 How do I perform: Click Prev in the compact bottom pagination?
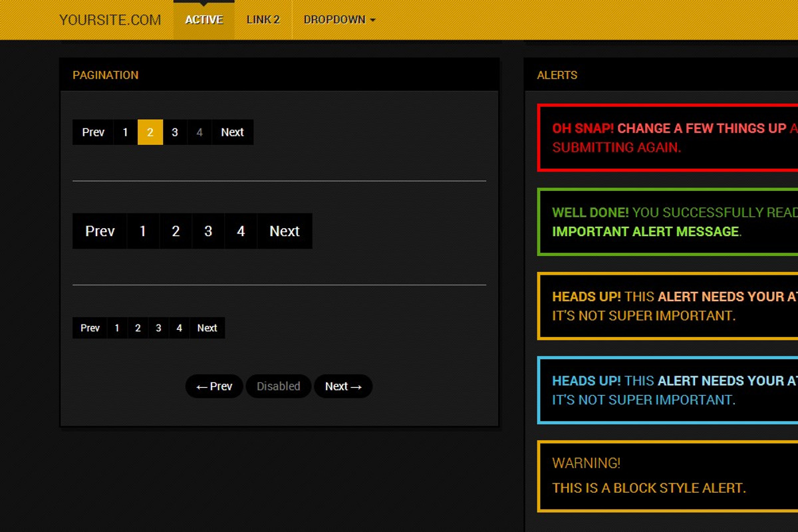pyautogui.click(x=89, y=327)
